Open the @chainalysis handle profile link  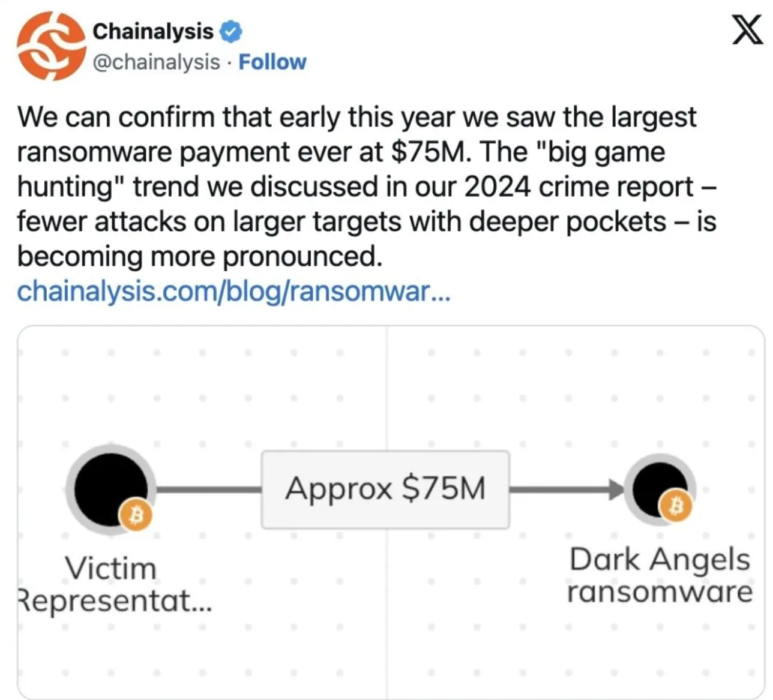click(156, 62)
